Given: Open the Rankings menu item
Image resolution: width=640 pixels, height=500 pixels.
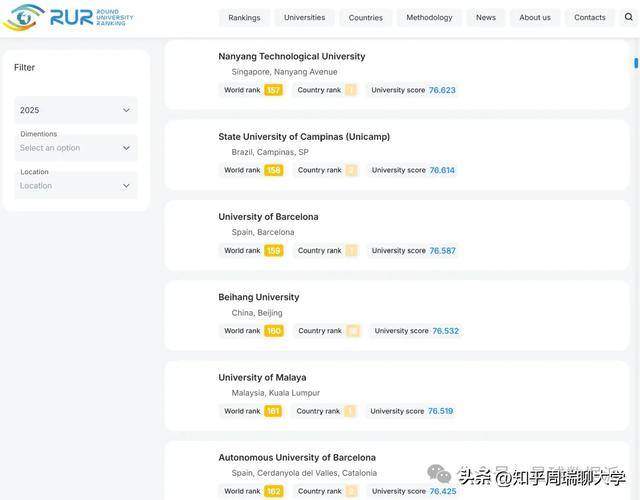Looking at the screenshot, I should [244, 17].
